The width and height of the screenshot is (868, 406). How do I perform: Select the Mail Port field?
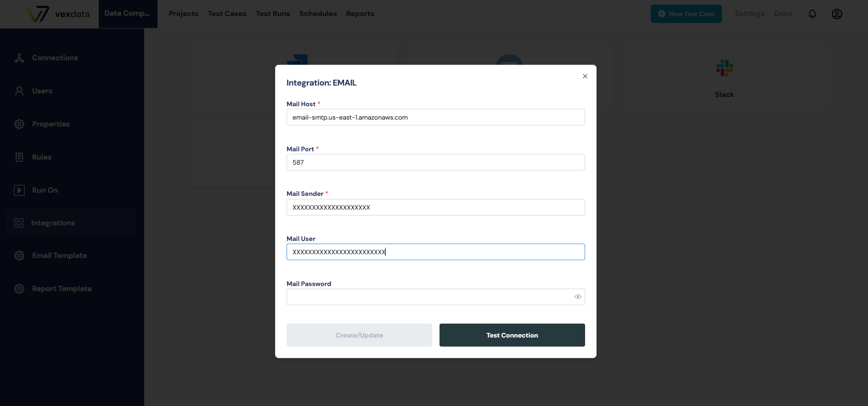pos(435,162)
